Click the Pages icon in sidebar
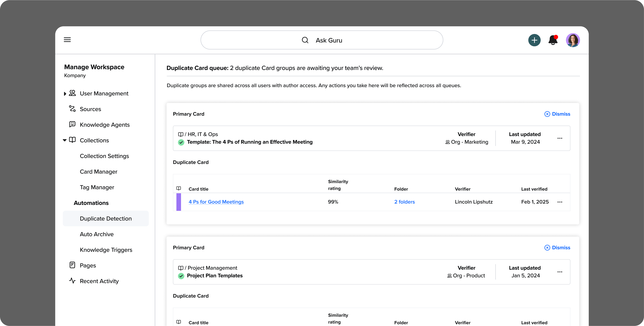This screenshot has height=326, width=644. (72, 265)
